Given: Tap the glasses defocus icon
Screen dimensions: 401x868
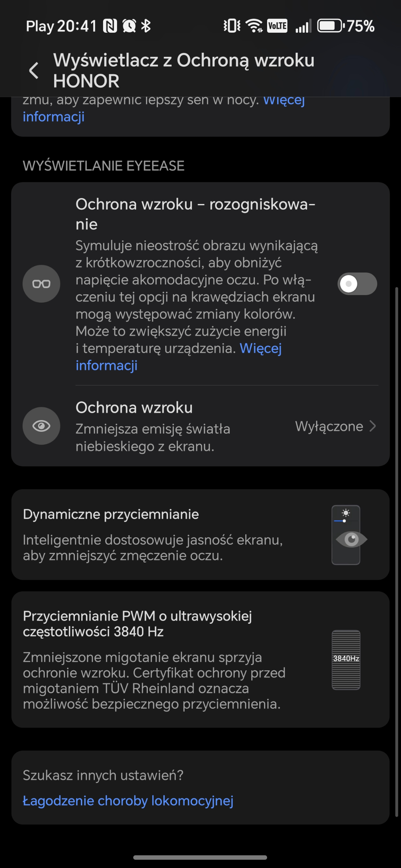Looking at the screenshot, I should (x=41, y=284).
